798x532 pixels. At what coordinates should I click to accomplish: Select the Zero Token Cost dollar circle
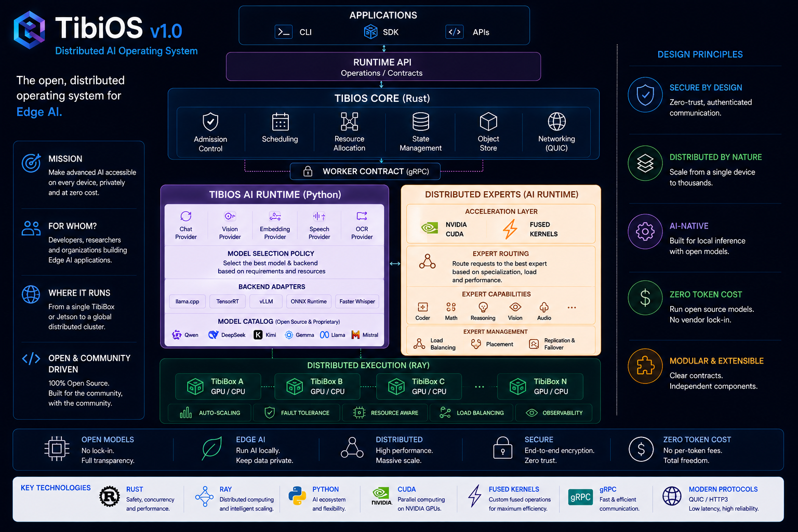tap(645, 298)
